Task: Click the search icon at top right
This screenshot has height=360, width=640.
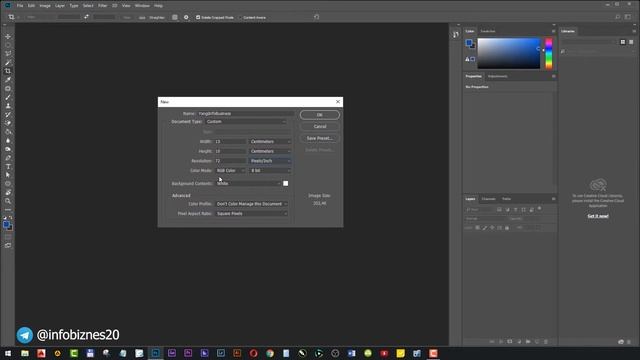Action: coord(618,17)
